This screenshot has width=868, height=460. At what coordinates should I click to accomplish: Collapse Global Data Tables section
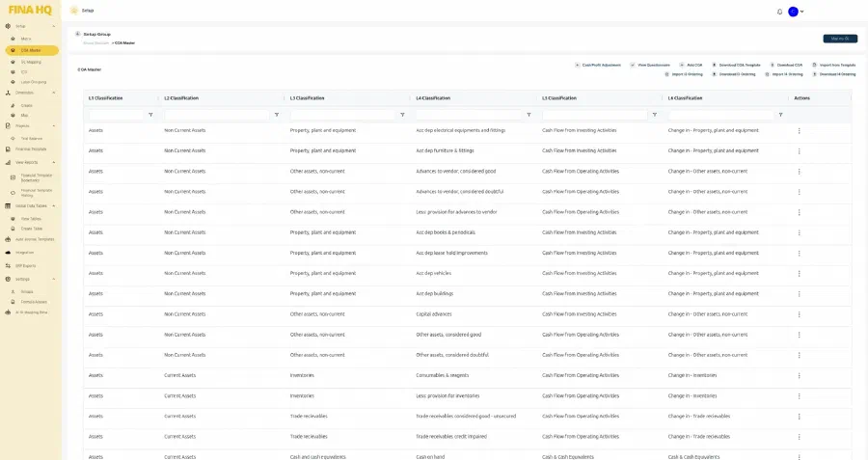[x=54, y=206]
